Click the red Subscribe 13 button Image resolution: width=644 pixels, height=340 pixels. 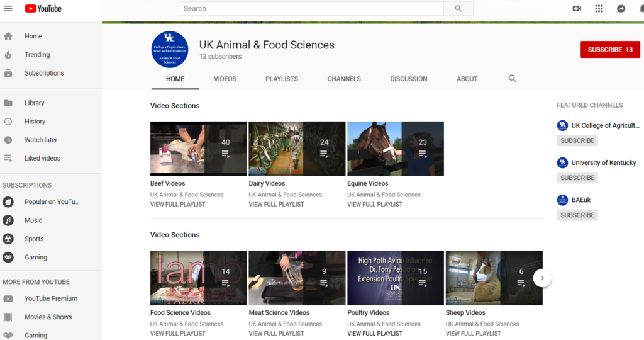[610, 50]
